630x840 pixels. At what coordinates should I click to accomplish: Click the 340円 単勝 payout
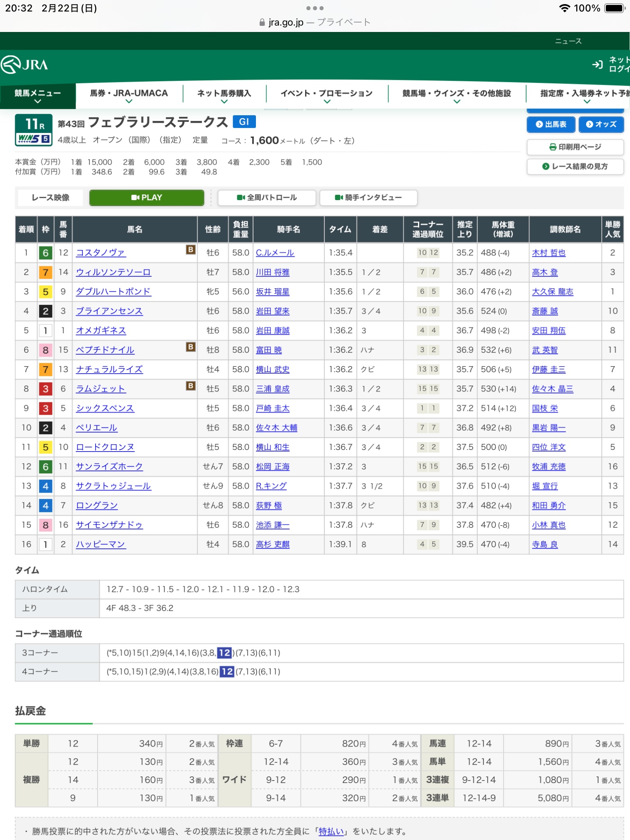pos(151,744)
